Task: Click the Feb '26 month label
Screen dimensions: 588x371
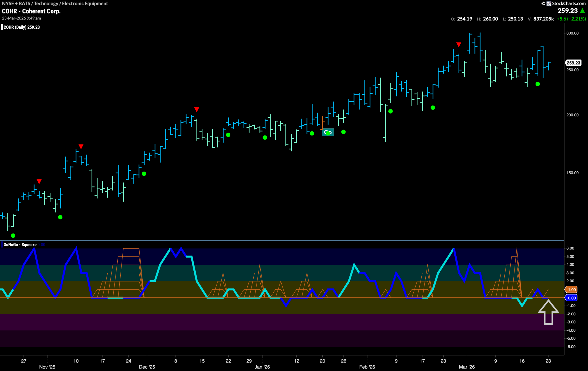Action: (x=367, y=367)
